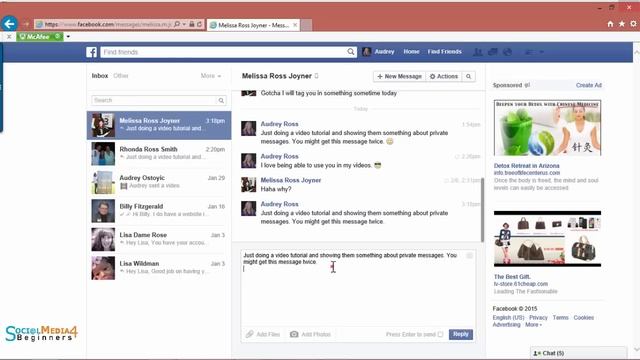Open the account settings dropdown arrow
Image resolution: width=640 pixels, height=360 pixels.
click(x=542, y=52)
